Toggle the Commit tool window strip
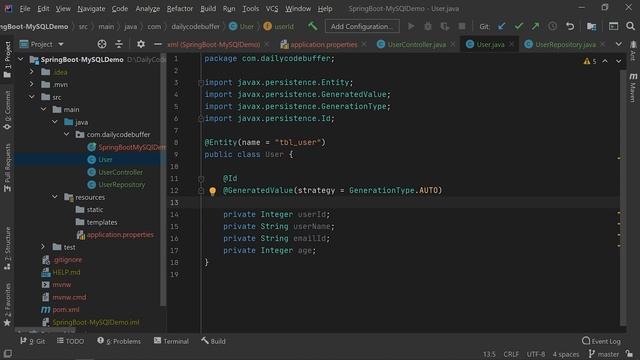 tap(7, 110)
